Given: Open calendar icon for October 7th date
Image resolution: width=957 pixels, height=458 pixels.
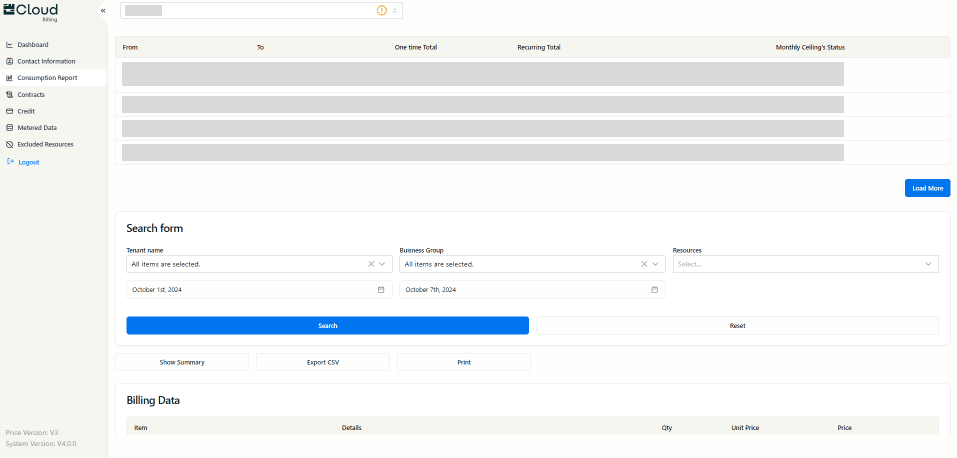Looking at the screenshot, I should point(655,290).
